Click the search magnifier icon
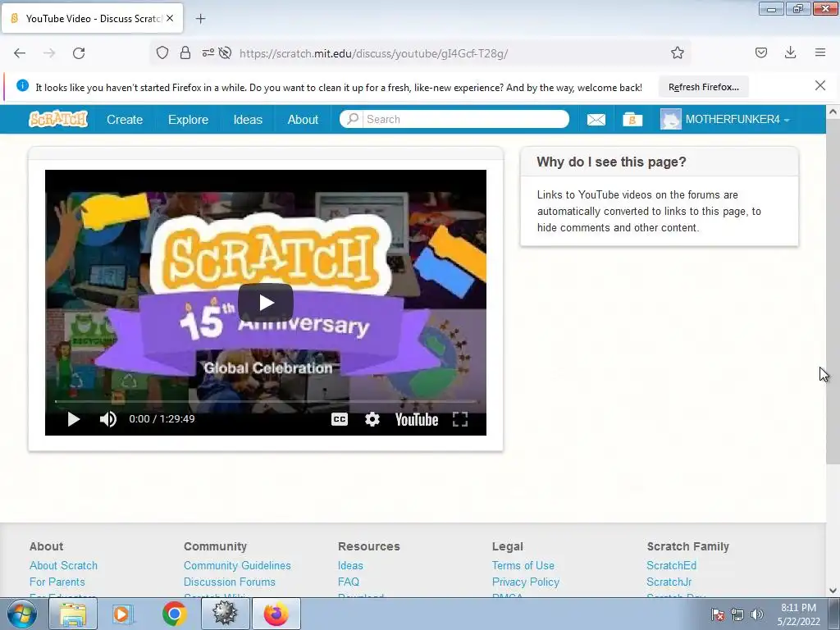Screen dimensions: 840x630 pyautogui.click(x=353, y=119)
